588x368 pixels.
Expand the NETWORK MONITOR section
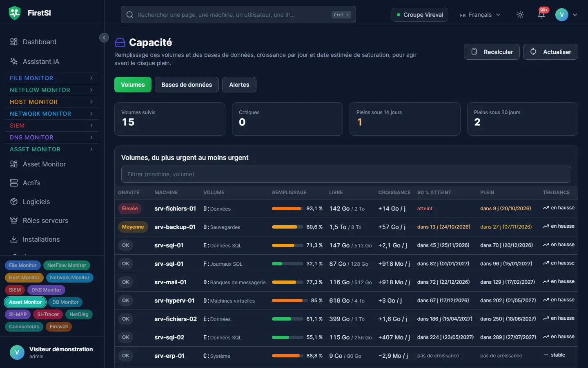pos(52,114)
